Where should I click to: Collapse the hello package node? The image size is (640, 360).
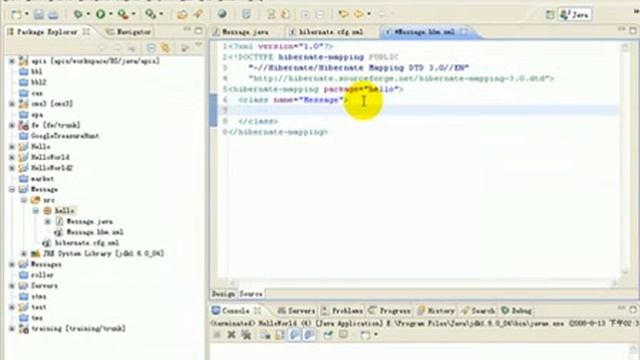pyautogui.click(x=36, y=211)
